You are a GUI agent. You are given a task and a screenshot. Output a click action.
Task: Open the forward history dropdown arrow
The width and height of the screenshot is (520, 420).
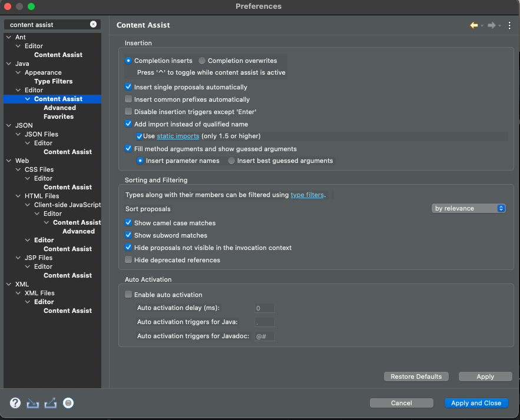pos(499,26)
